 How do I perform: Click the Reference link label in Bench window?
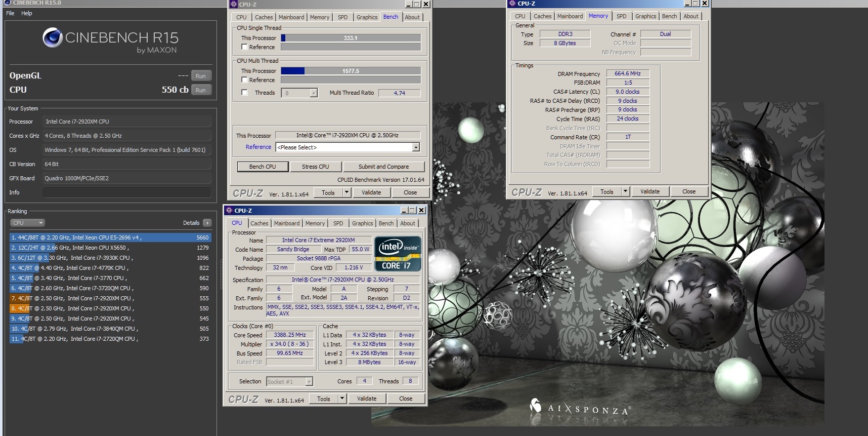click(258, 147)
